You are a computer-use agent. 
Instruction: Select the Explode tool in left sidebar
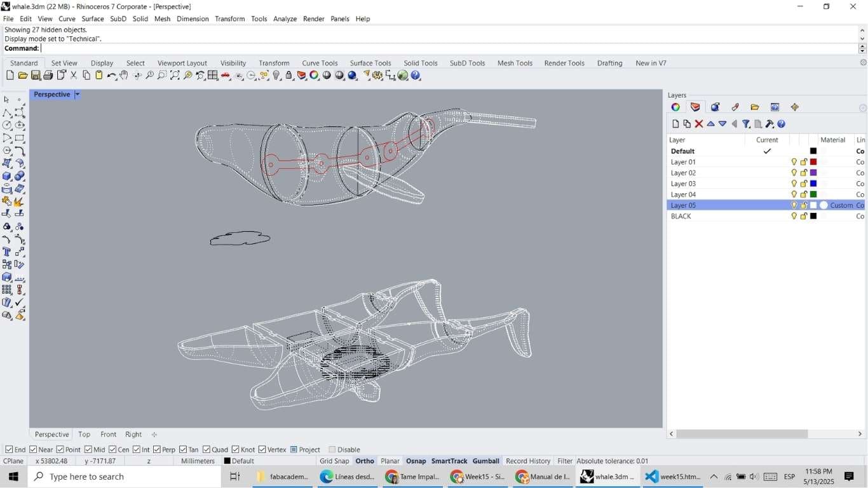20,201
